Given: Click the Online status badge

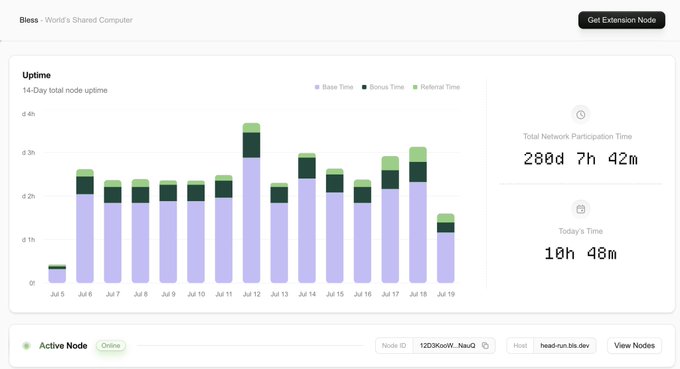Looking at the screenshot, I should 111,346.
